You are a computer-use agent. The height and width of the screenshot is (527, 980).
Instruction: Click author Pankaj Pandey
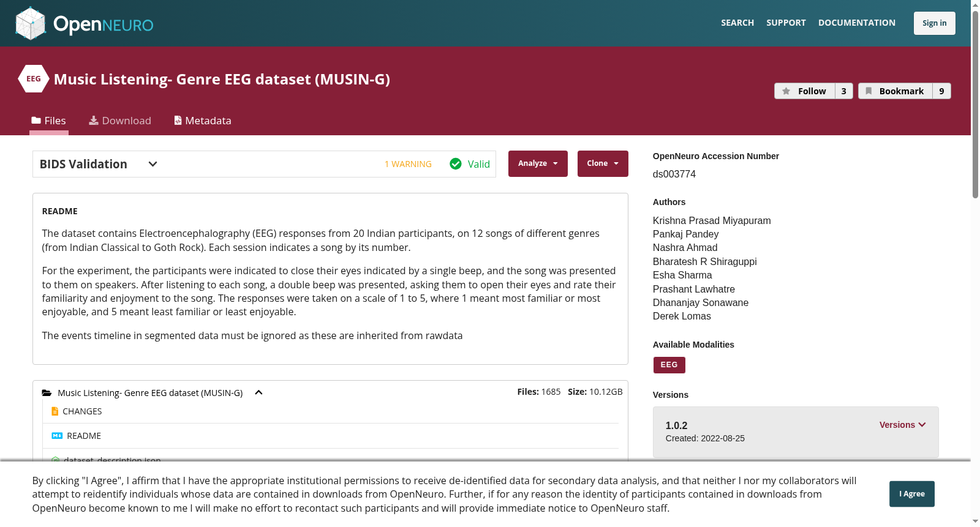click(x=685, y=234)
